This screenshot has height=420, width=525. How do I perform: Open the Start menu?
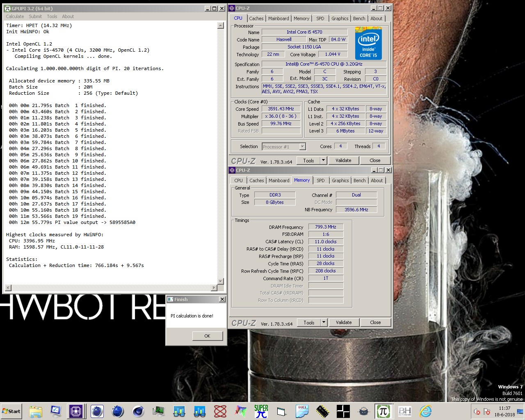11,411
